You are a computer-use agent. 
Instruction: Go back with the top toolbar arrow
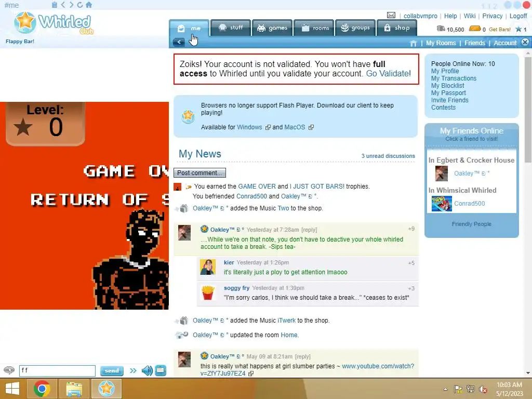coord(63,5)
